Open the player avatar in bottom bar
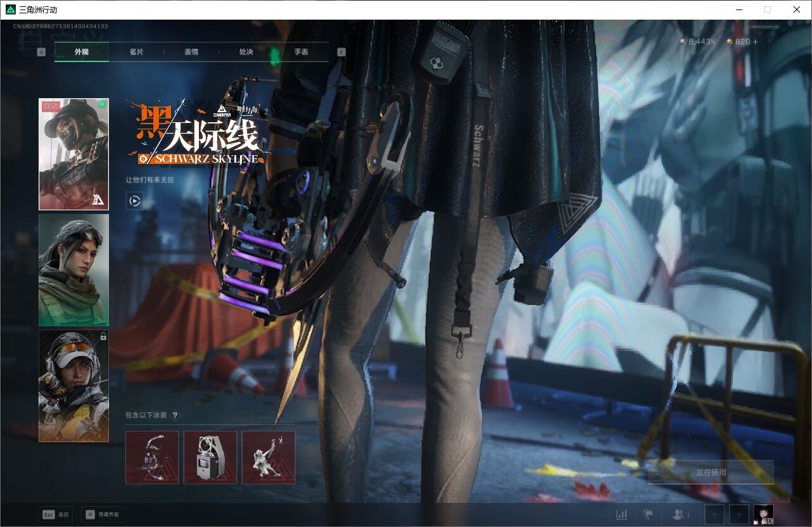The width and height of the screenshot is (812, 527). (764, 514)
